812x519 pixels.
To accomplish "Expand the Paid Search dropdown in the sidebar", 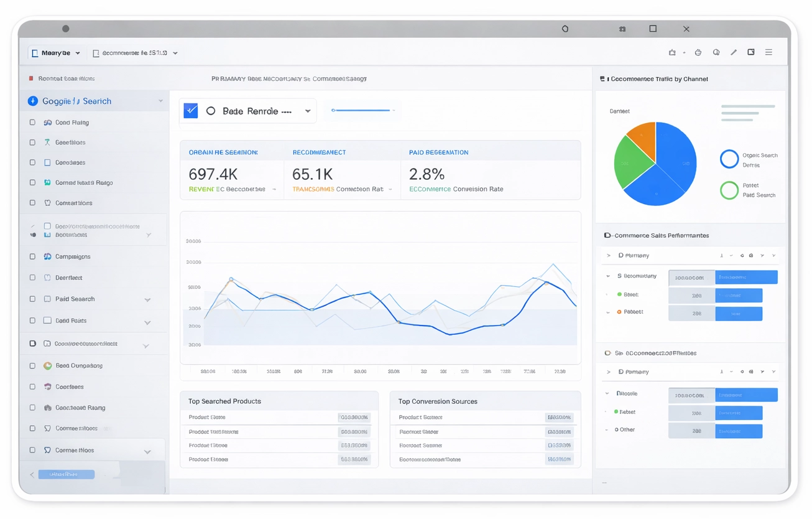I will click(148, 299).
